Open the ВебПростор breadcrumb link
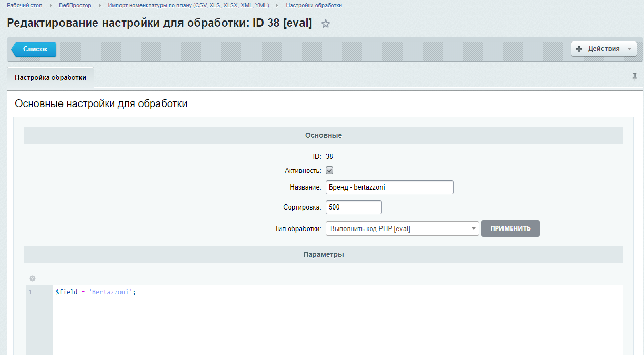Image resolution: width=644 pixels, height=355 pixels. pyautogui.click(x=75, y=5)
